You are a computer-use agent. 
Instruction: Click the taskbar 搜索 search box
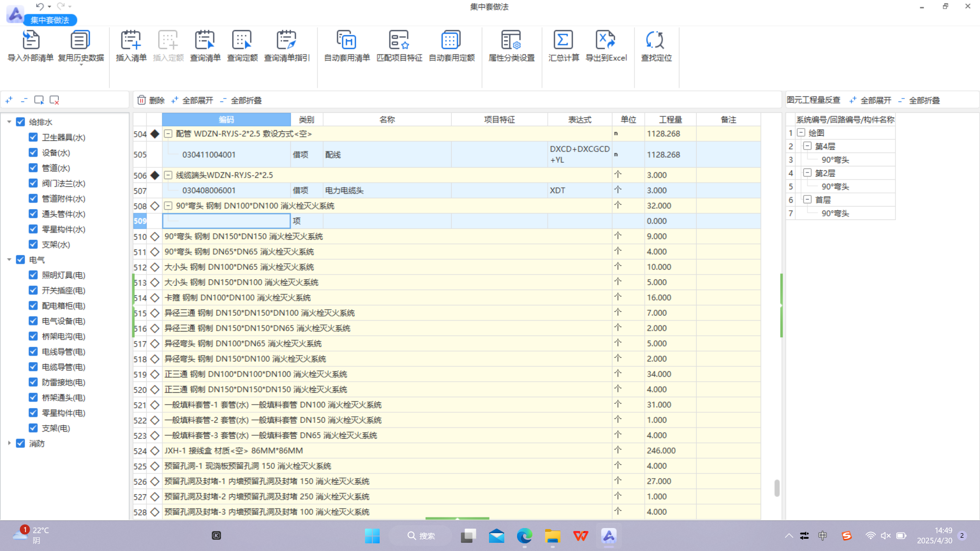421,536
